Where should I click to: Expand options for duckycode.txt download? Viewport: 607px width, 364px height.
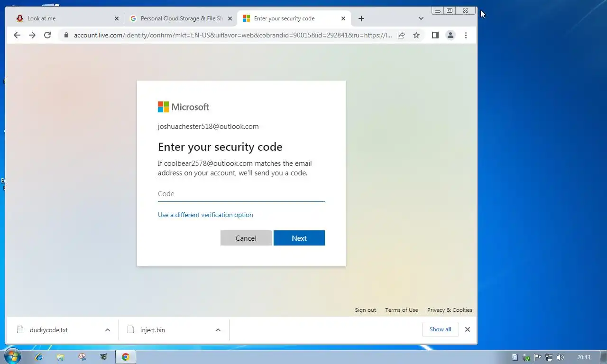[x=108, y=330]
